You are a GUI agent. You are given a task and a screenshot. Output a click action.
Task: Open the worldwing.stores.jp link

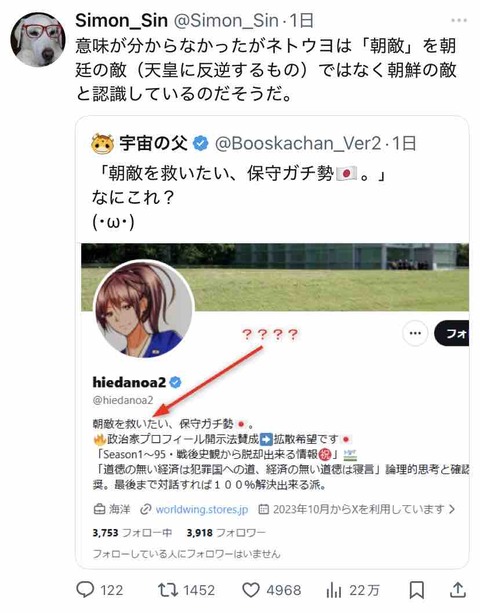pyautogui.click(x=202, y=509)
